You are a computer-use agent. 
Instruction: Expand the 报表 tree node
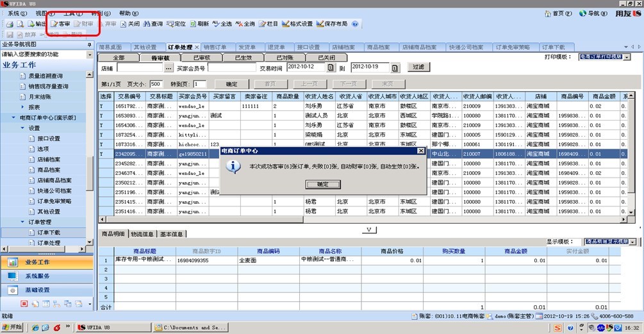pos(22,107)
